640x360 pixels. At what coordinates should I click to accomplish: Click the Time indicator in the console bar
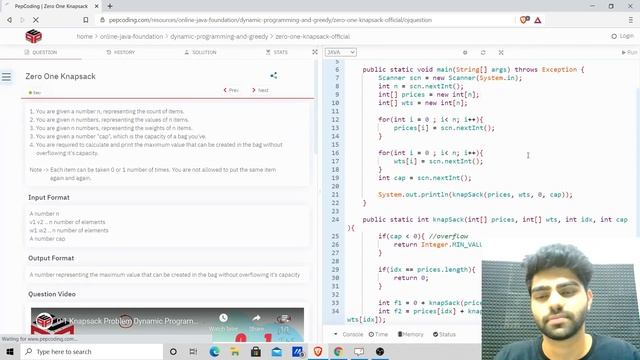(378, 334)
